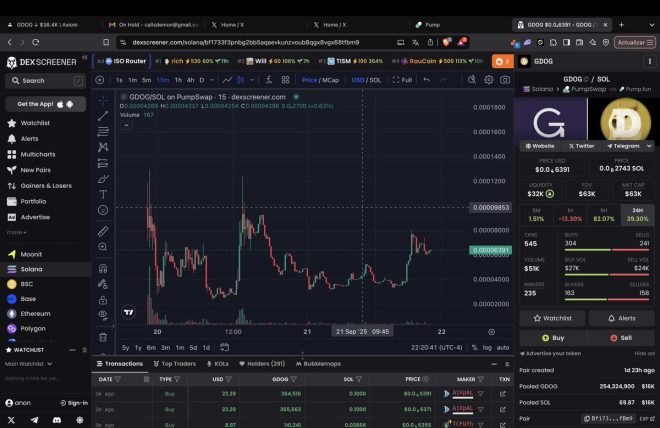
Task: Click the compare-symbol plus icon
Action: pyautogui.click(x=100, y=80)
